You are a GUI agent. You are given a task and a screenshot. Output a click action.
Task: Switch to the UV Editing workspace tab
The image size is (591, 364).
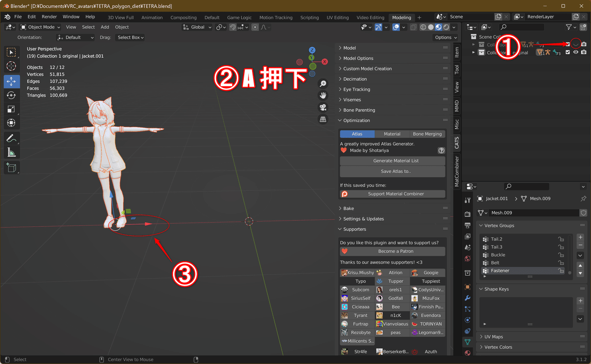(337, 17)
